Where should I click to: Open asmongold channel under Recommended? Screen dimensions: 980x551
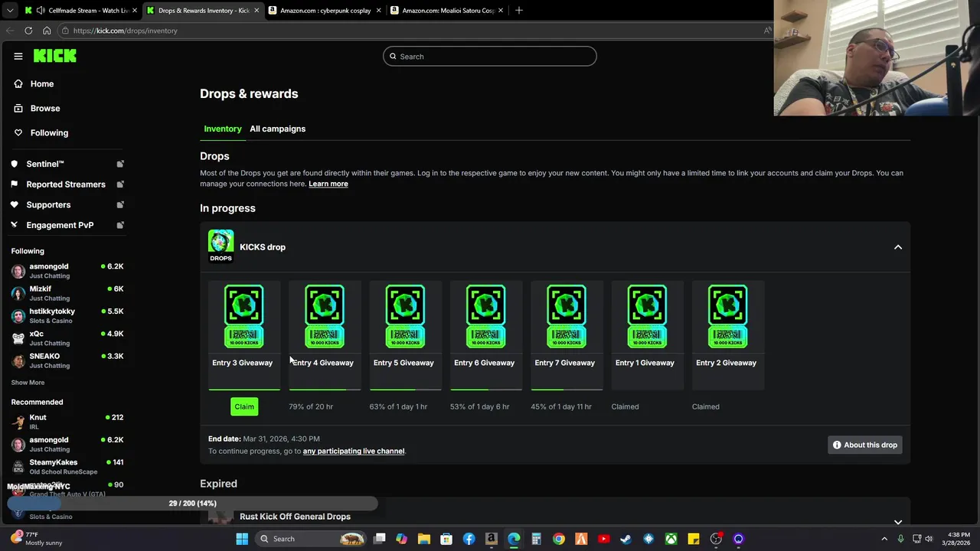(67, 444)
